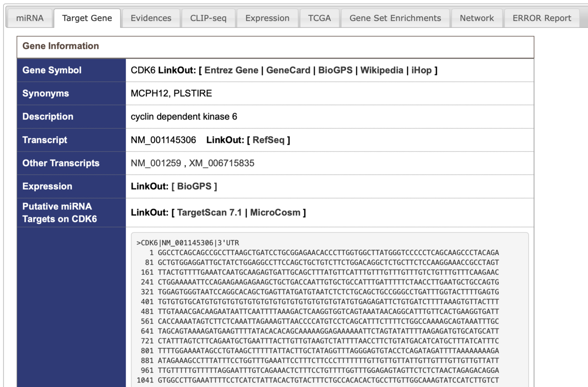Open the GeneCard link
Screen dimensions: 588x387
pos(288,70)
